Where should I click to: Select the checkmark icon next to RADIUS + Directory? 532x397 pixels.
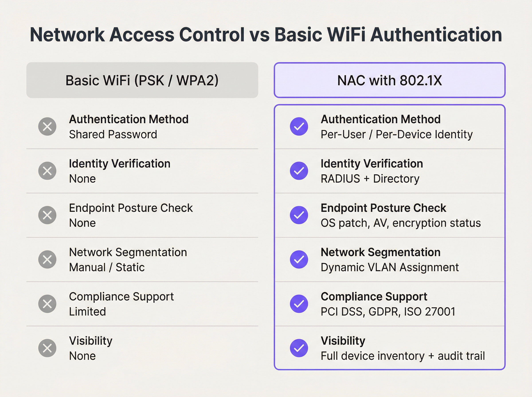tap(299, 171)
